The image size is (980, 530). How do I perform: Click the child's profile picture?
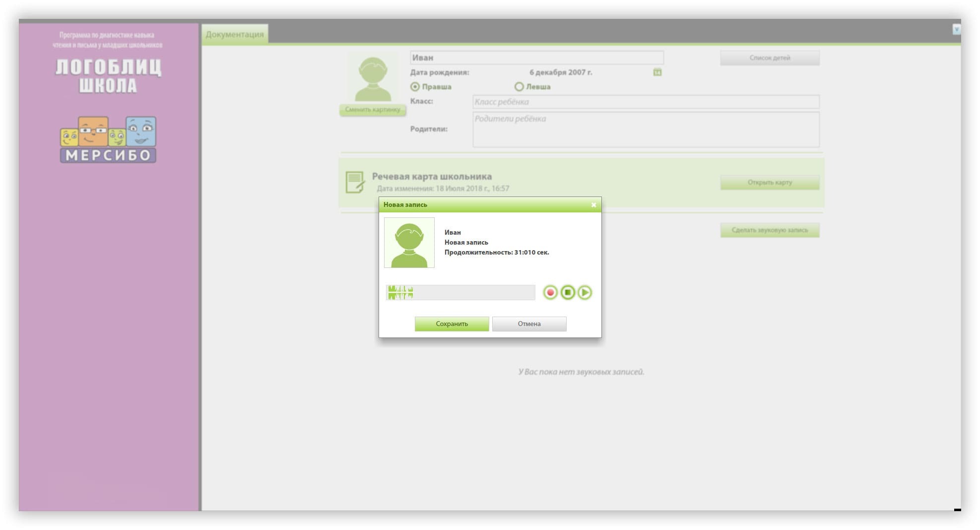pos(373,79)
